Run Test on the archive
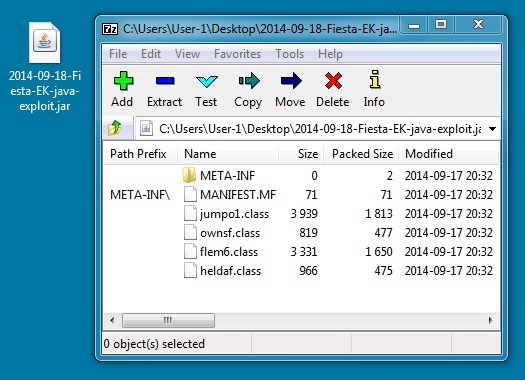 (207, 89)
